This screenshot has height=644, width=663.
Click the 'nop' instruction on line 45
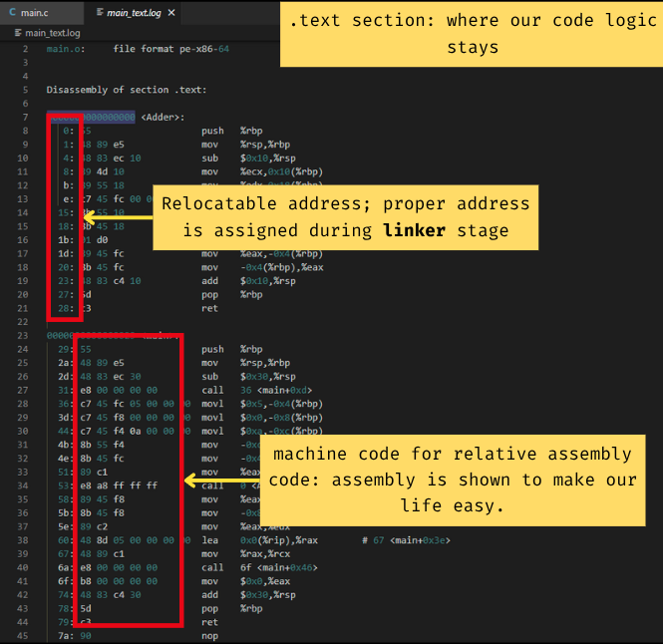click(209, 635)
